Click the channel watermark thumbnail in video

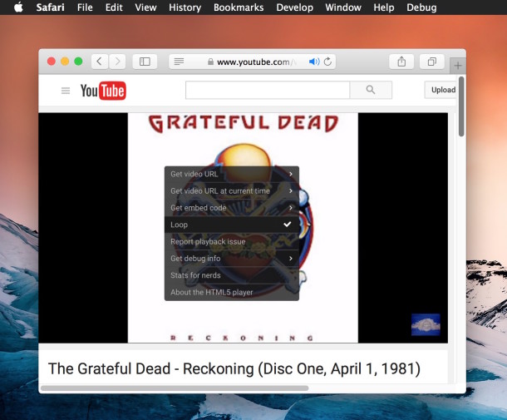tap(426, 324)
